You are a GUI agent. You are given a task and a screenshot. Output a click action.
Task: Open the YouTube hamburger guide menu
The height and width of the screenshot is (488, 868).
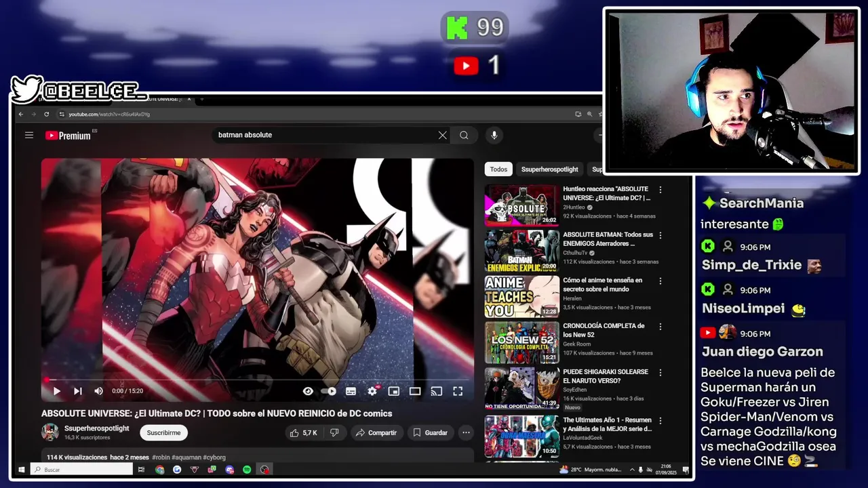click(29, 135)
